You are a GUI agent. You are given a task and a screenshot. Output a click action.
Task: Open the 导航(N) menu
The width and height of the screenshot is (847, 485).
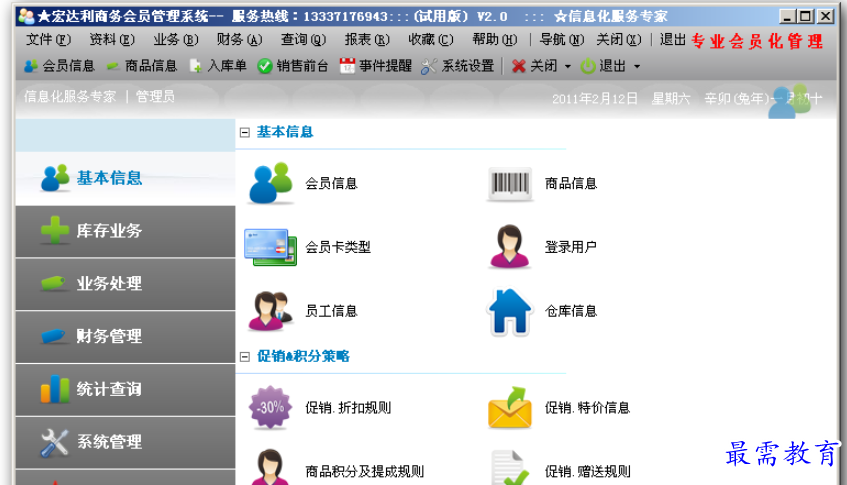coord(562,39)
